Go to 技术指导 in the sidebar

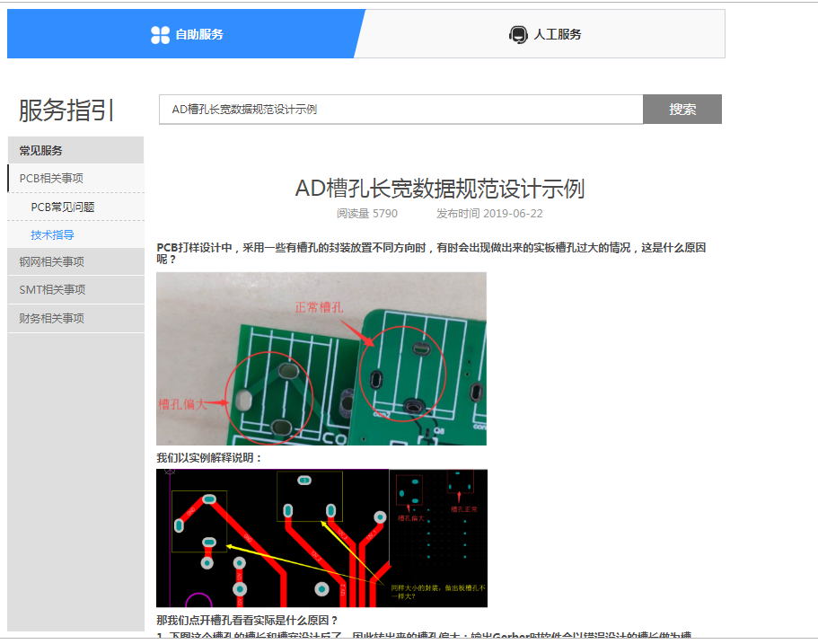pyautogui.click(x=52, y=234)
